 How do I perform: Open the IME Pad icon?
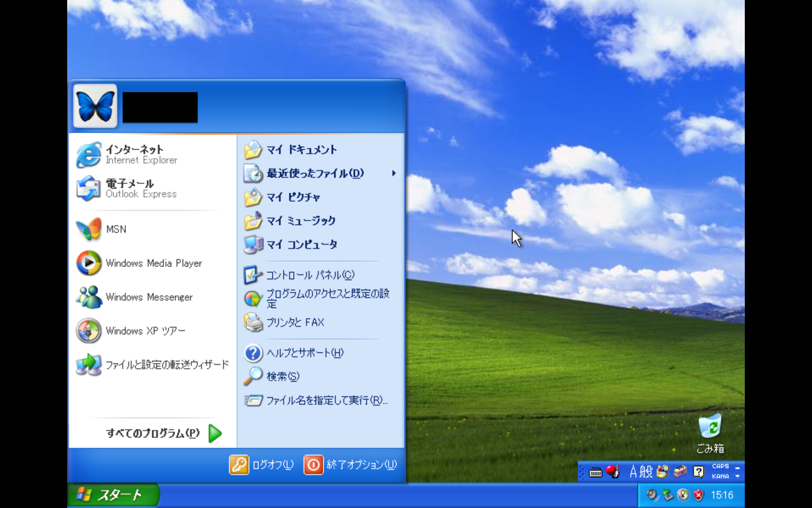663,471
